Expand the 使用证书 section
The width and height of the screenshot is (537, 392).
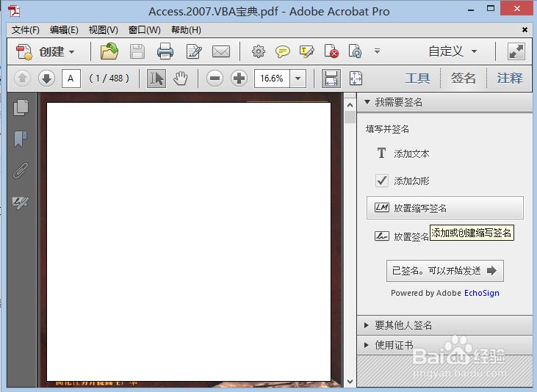(444, 345)
